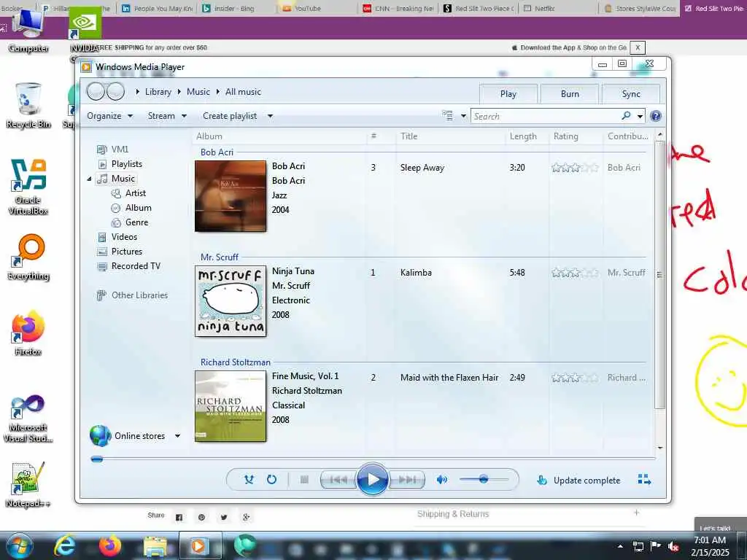Open Recycle Bin desktop icon

click(28, 106)
